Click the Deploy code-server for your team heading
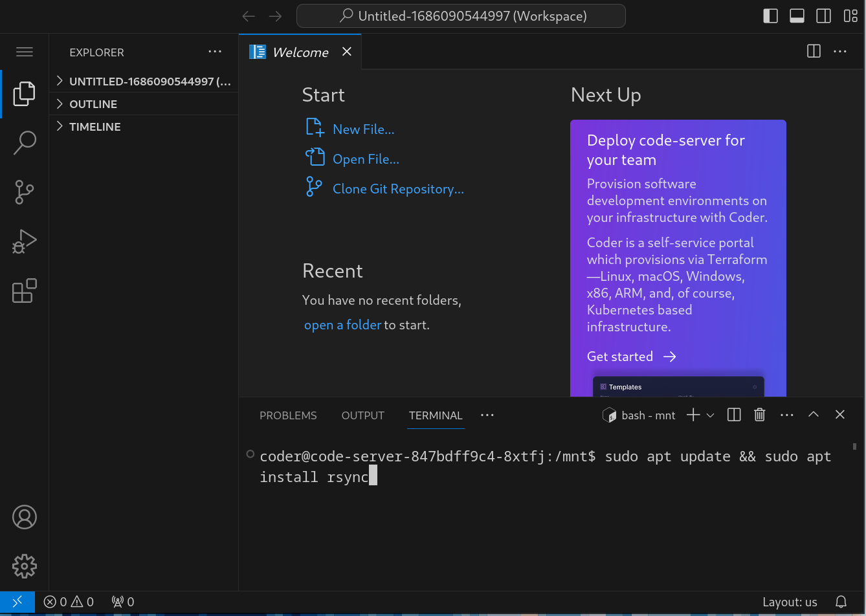The image size is (866, 616). (665, 150)
